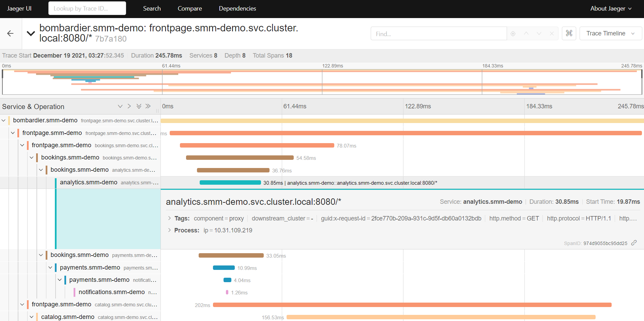Click the yellow bombardier root span bar
This screenshot has width=644, height=321.
(x=402, y=121)
